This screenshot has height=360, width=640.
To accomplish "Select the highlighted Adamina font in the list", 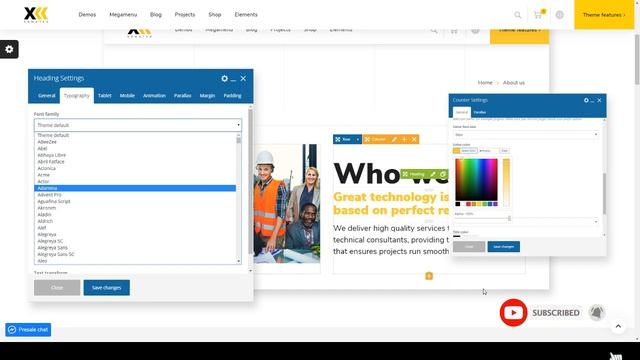I will (135, 188).
